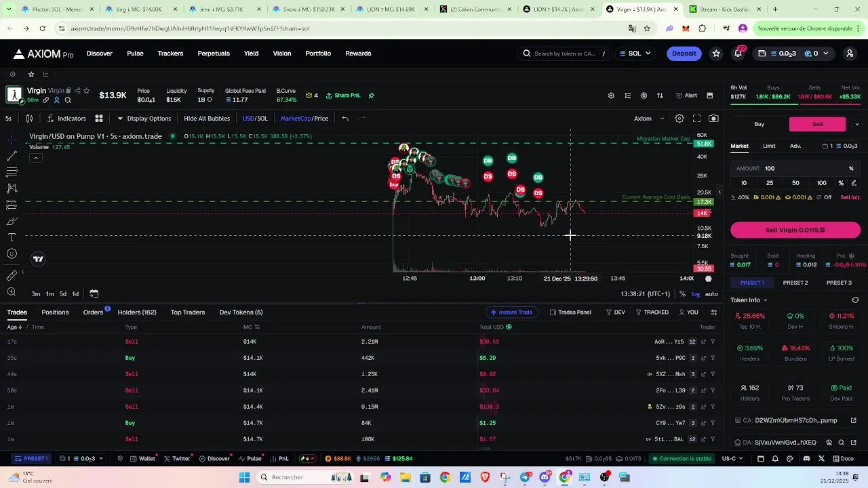Toggle Hide All Bubbles on chart
Screen dimensions: 868x488
[x=207, y=119]
